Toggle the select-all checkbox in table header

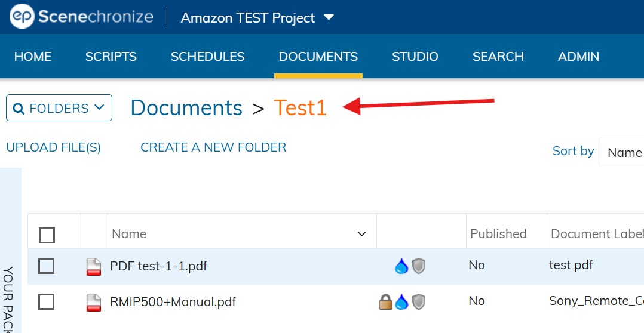click(x=47, y=235)
